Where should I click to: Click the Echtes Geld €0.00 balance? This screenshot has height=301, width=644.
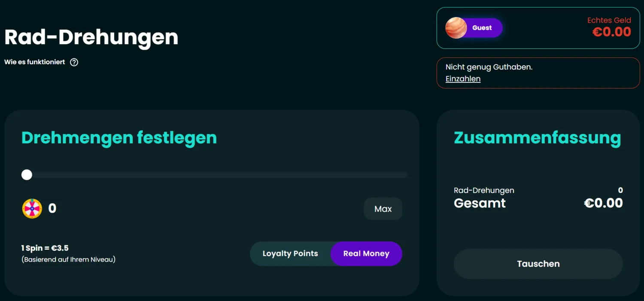point(610,27)
